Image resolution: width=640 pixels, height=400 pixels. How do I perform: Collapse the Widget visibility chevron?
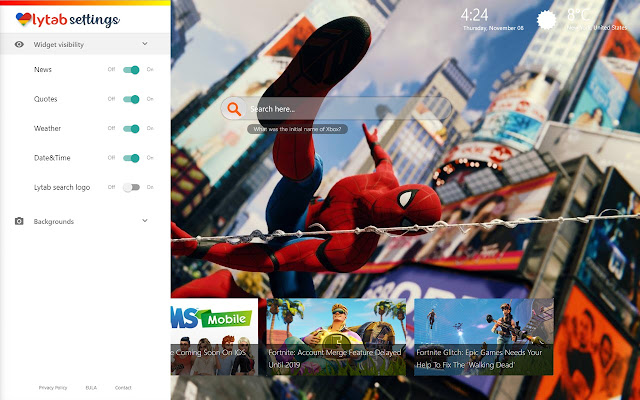coord(145,44)
